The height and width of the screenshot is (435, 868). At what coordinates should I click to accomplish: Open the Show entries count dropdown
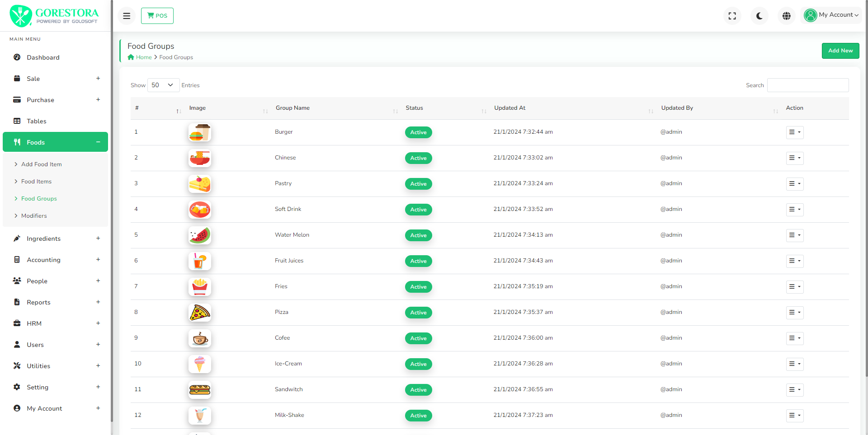tap(163, 85)
